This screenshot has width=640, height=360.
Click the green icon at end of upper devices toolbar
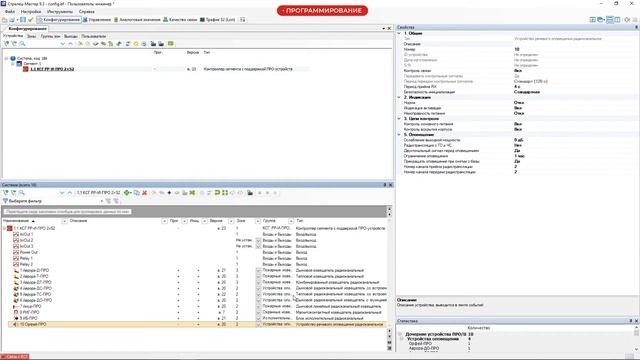click(x=171, y=44)
